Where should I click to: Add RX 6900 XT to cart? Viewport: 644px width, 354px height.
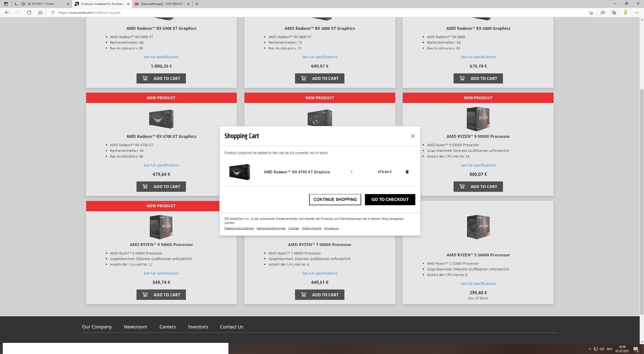(161, 78)
